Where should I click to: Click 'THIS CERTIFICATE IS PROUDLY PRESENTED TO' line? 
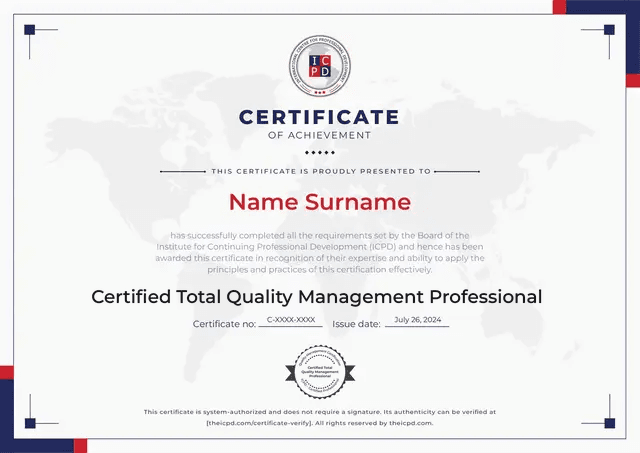click(321, 171)
